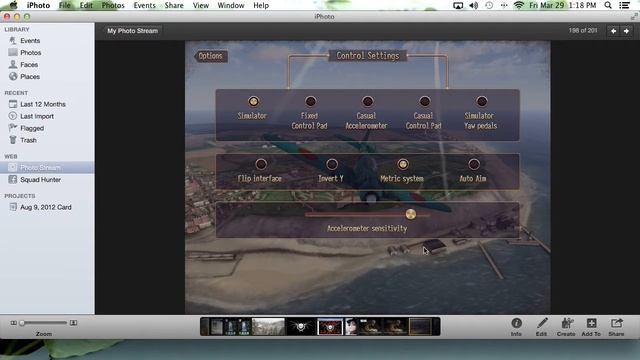Screen dimensions: 640x360
Task: Open the Share menu in menu bar
Action: 174,5
